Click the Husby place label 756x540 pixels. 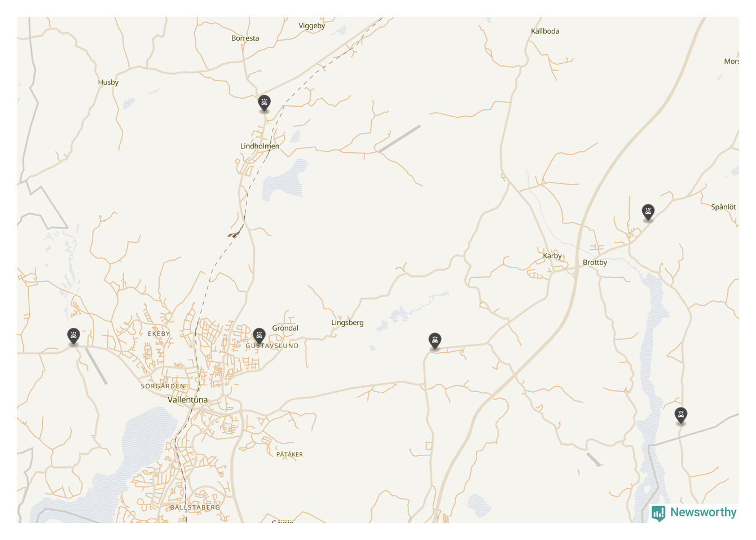coord(108,82)
